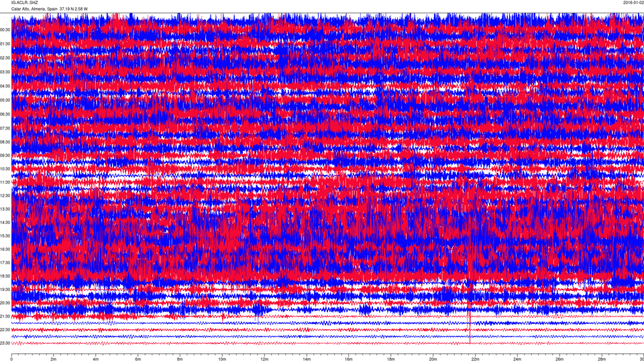The image size is (644, 362).
Task: Select the 05:30 time row label
Action: [5, 100]
